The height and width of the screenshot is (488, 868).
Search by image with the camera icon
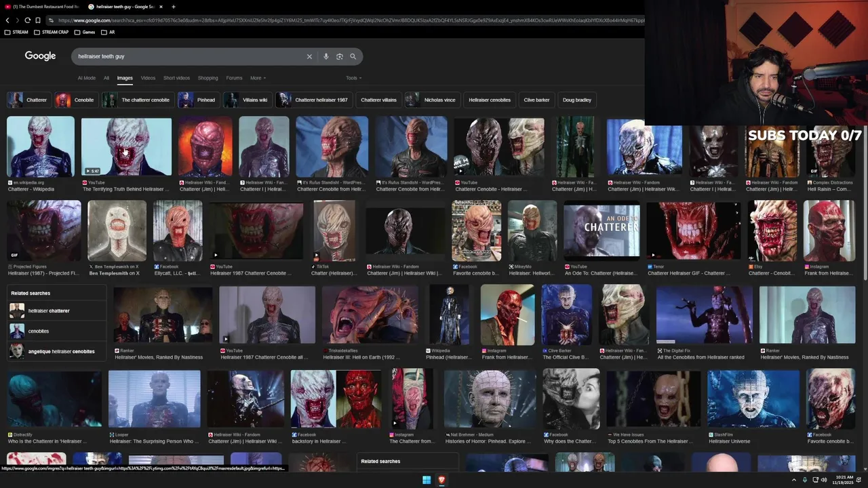(x=340, y=56)
